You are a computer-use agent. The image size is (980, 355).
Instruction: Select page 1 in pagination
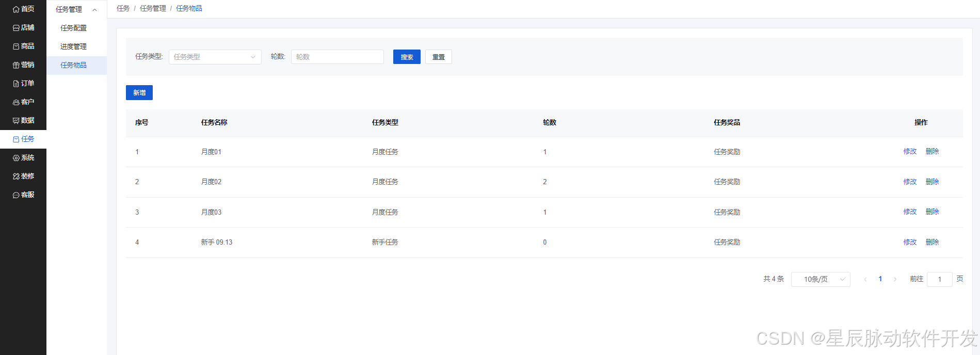point(880,279)
